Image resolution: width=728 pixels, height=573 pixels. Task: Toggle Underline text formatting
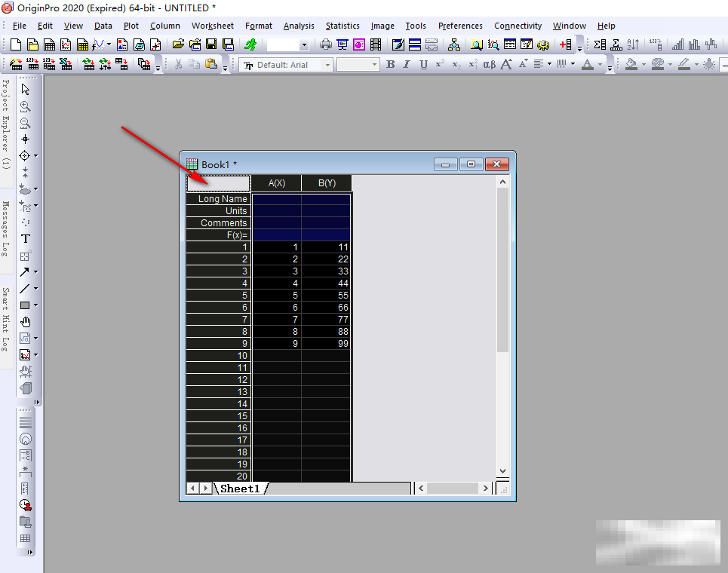click(x=423, y=65)
